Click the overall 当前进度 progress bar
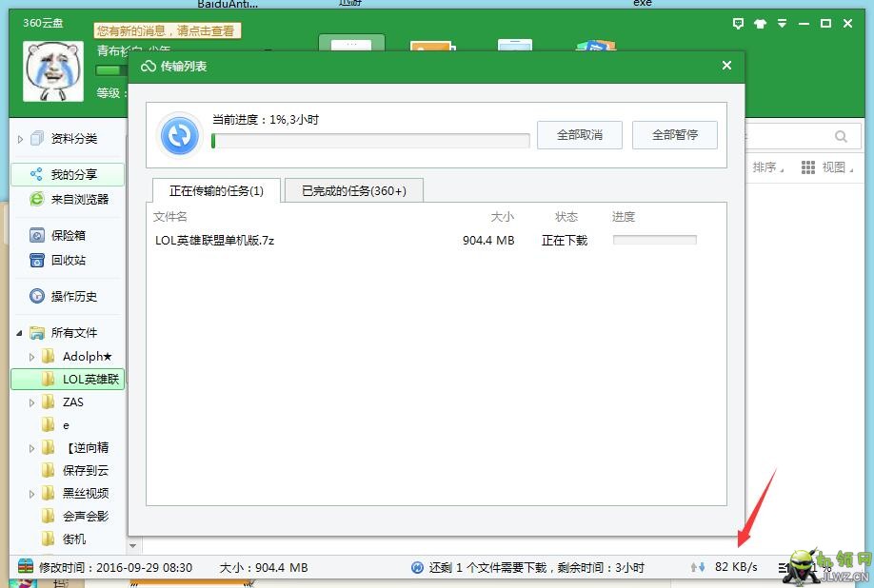874x588 pixels. 370,141
